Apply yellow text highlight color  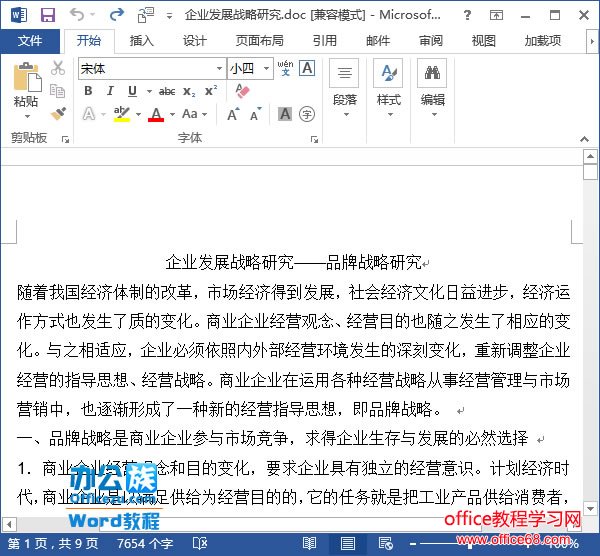122,114
